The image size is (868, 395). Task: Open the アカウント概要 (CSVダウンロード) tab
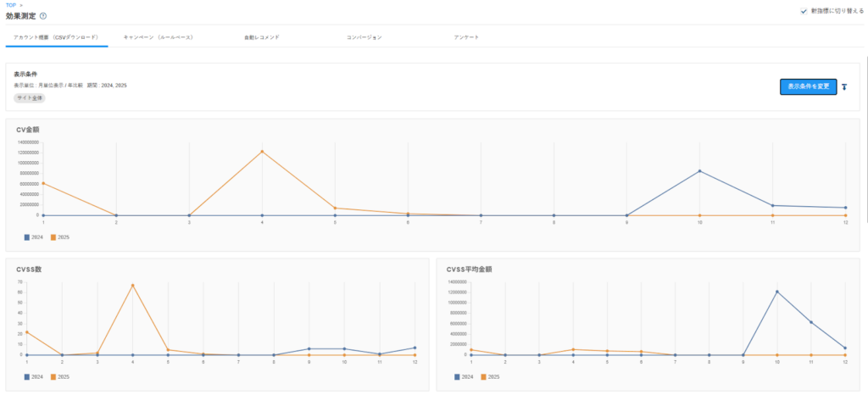[56, 38]
